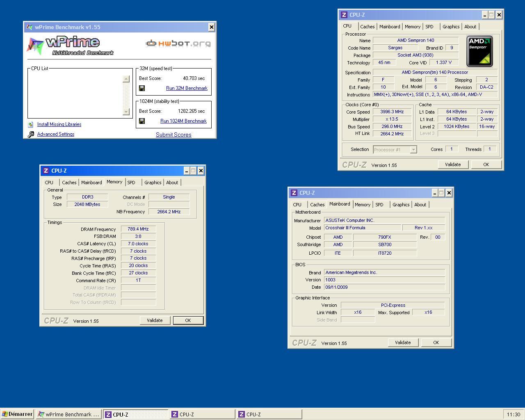Screen dimensions: 525x420
Task: Run the 1024M benchmark
Action: (183, 121)
